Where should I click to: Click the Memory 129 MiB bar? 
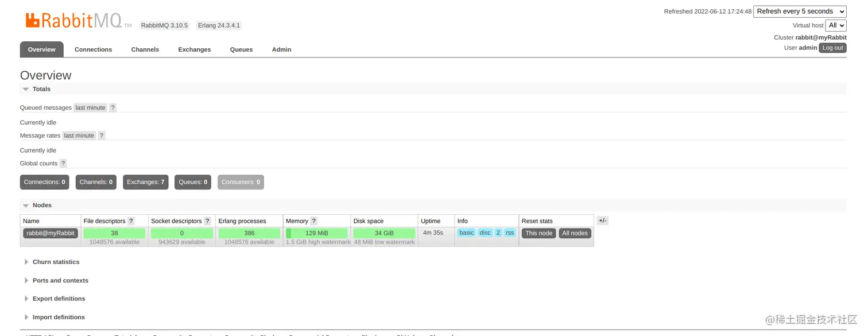(317, 233)
